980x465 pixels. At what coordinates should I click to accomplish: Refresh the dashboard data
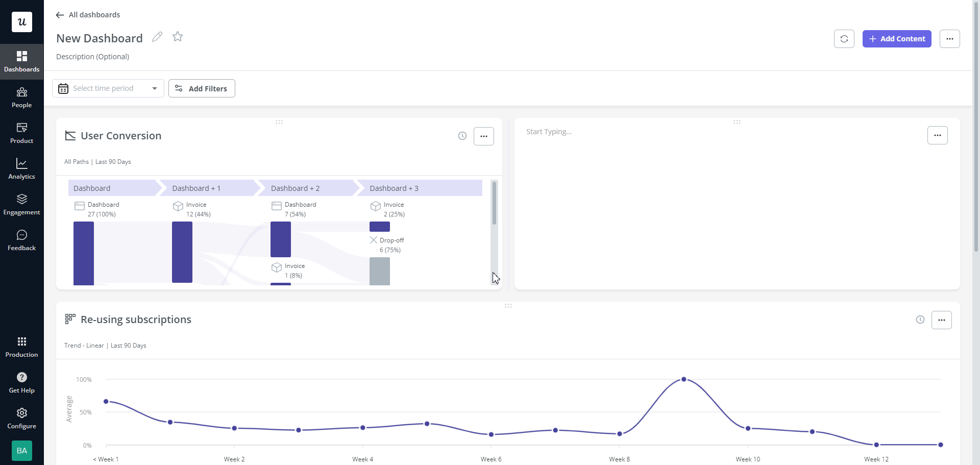pyautogui.click(x=844, y=38)
